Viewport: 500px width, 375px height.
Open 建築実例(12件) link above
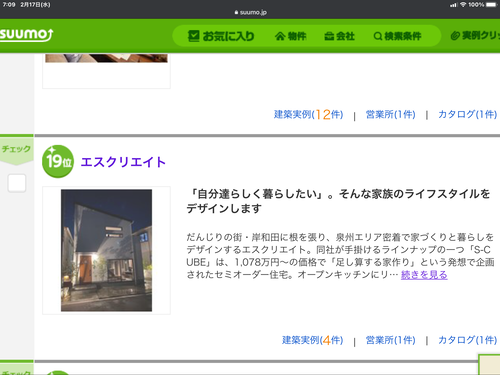[308, 114]
